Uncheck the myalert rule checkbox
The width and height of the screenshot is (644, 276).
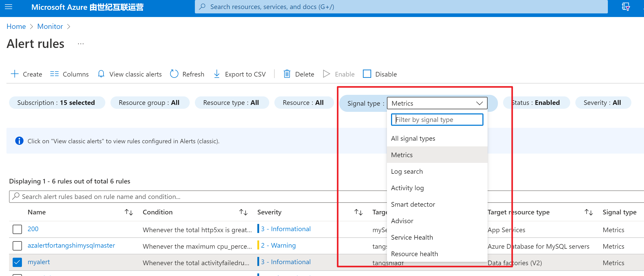17,262
